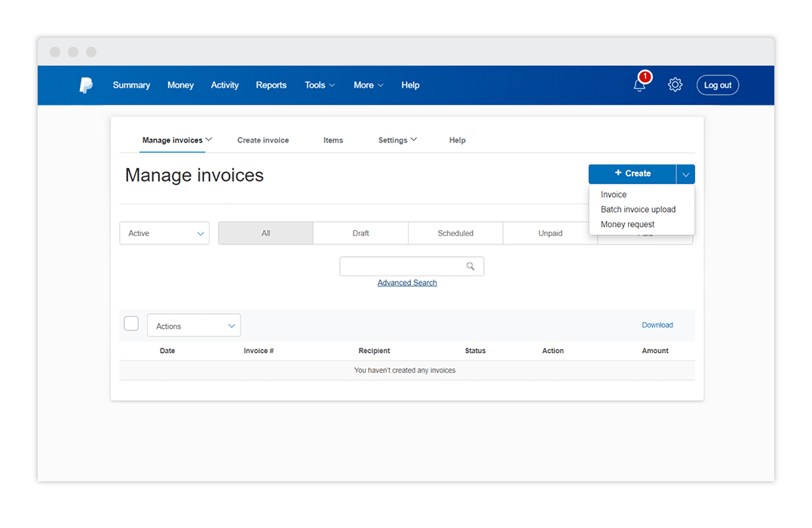Expand the Create button dropdown arrow

pos(685,174)
